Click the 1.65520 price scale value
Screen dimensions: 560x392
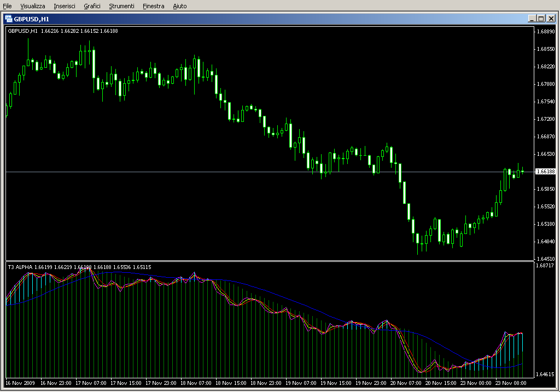point(546,206)
